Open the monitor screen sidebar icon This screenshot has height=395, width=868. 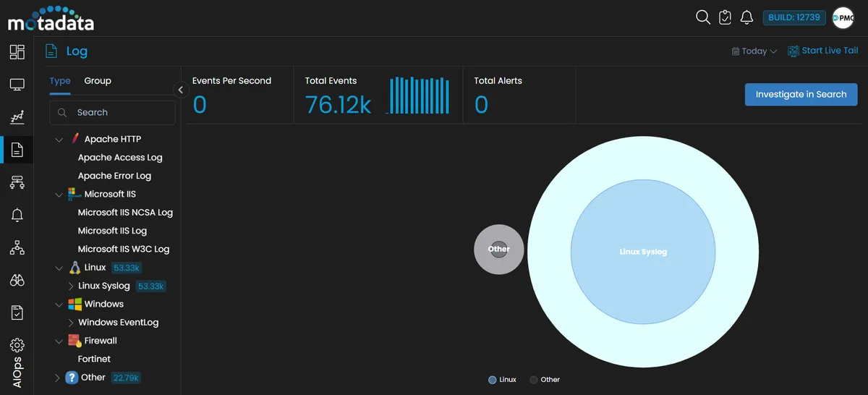(17, 85)
